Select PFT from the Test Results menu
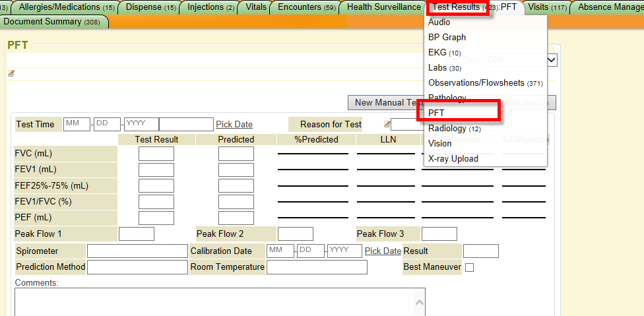 [436, 113]
